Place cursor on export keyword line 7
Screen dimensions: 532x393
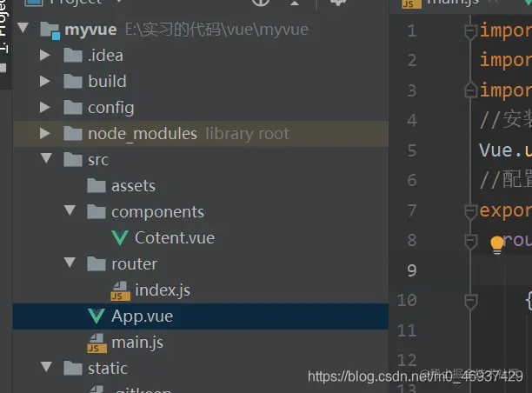click(x=505, y=210)
